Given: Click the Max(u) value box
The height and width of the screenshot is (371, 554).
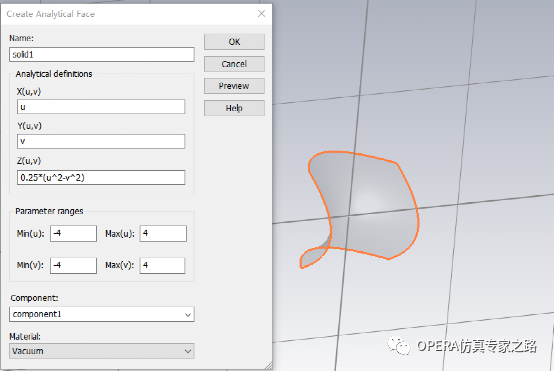Looking at the screenshot, I should click(163, 234).
